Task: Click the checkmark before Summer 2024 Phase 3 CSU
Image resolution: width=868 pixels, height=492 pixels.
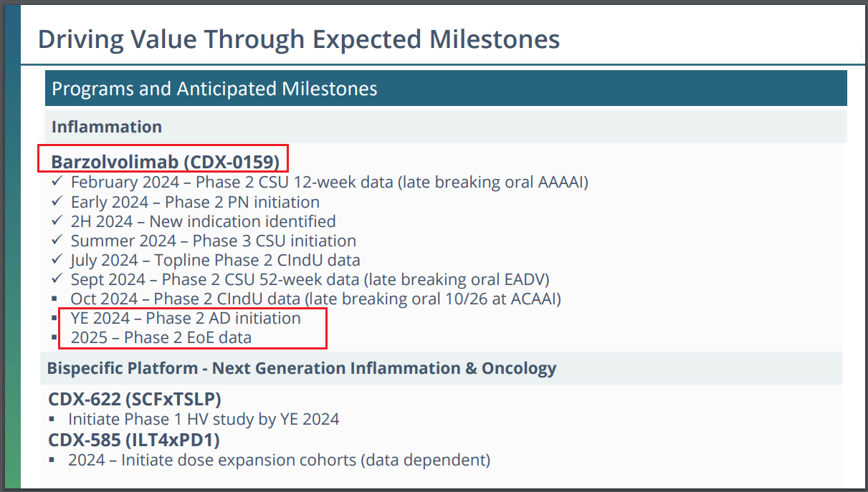Action: click(57, 241)
